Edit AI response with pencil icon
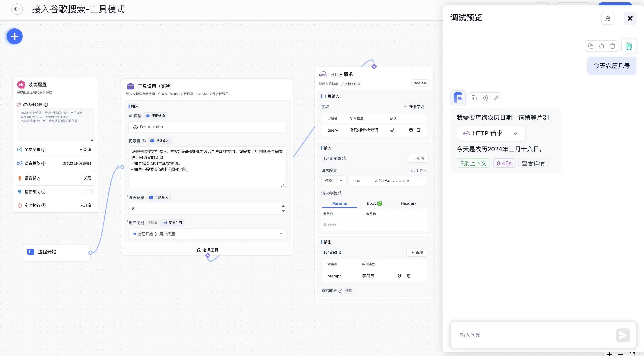Image resolution: width=644 pixels, height=356 pixels. (x=496, y=98)
